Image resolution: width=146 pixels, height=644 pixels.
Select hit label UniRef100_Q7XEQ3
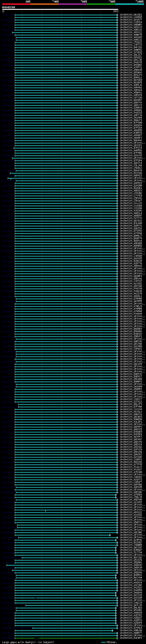131,53
